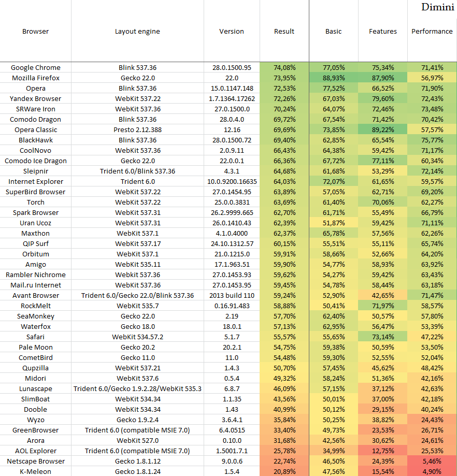The height and width of the screenshot is (476, 457).
Task: Select the Internet Explorer browser name
Action: [x=35, y=181]
